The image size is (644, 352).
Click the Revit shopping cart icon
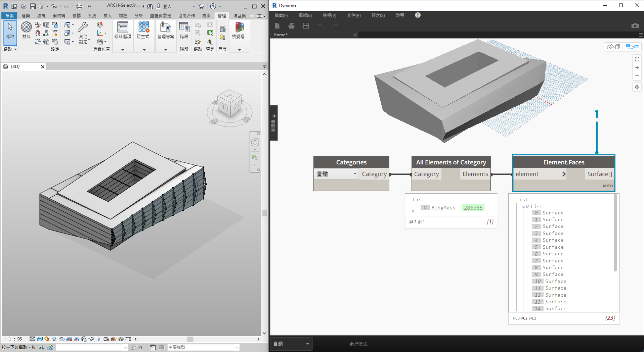(x=201, y=6)
